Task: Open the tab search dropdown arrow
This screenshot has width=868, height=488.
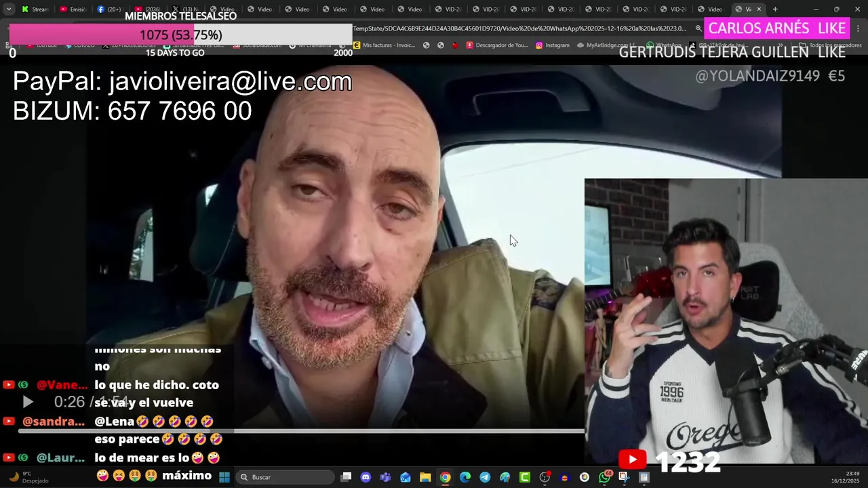Action: click(9, 9)
